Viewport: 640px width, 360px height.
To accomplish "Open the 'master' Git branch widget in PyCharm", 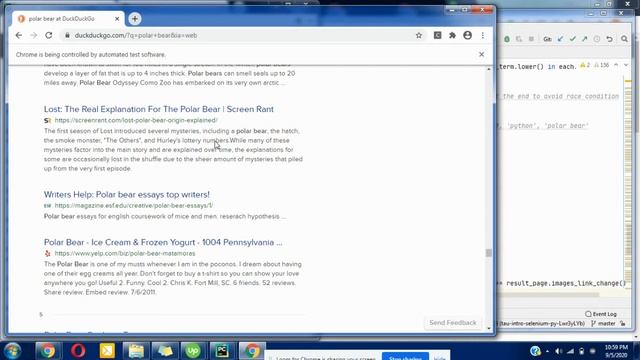I will (x=603, y=323).
